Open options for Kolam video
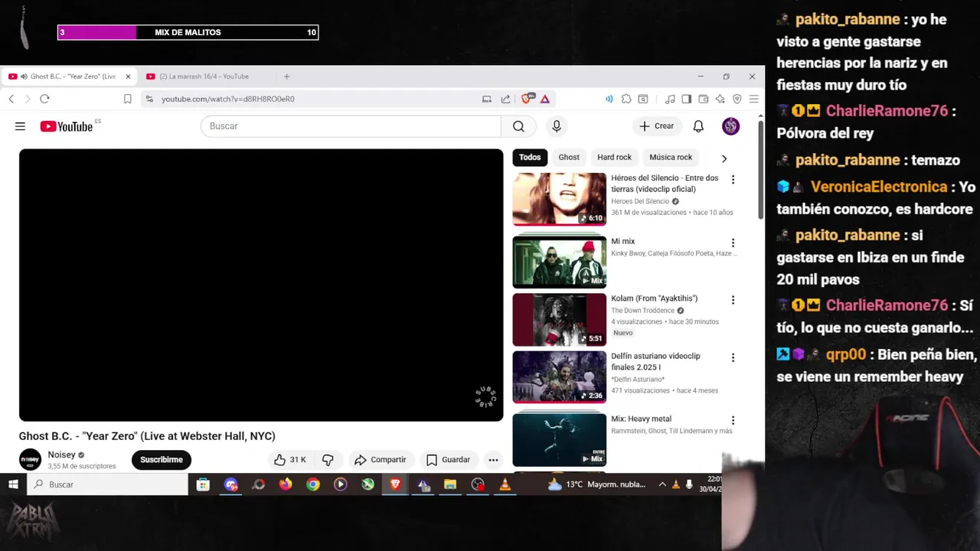This screenshot has height=551, width=980. coord(733,300)
